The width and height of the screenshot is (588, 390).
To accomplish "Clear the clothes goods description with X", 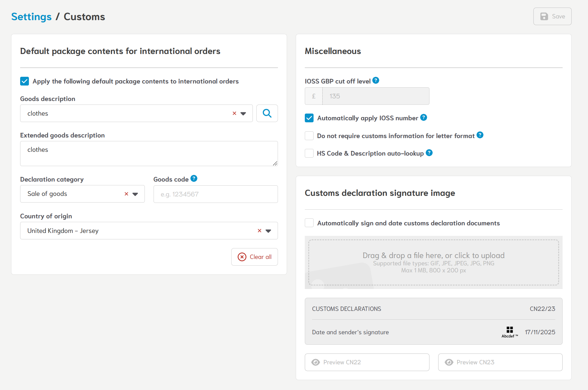I will pos(234,113).
